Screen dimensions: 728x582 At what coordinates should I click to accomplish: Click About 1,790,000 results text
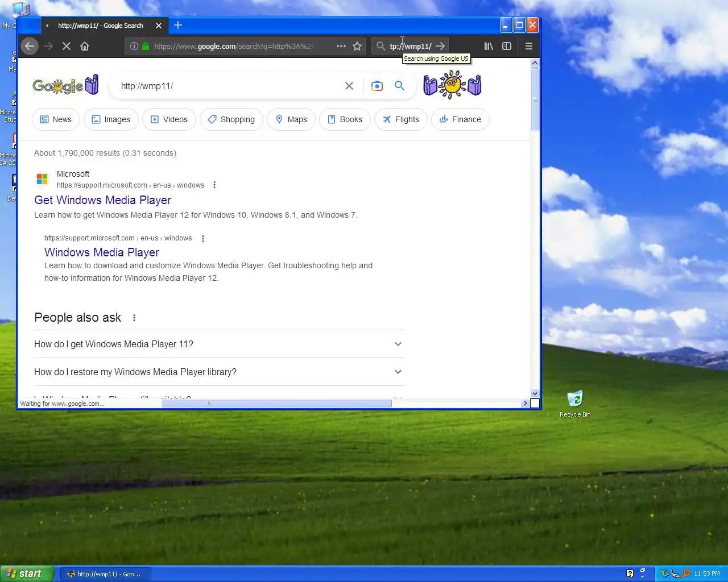click(105, 153)
